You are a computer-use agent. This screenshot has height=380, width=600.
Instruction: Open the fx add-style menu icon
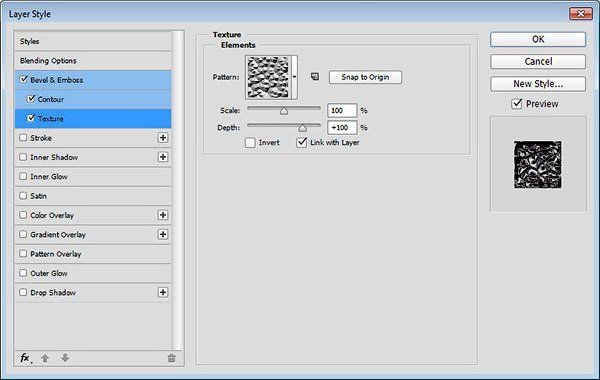point(25,358)
